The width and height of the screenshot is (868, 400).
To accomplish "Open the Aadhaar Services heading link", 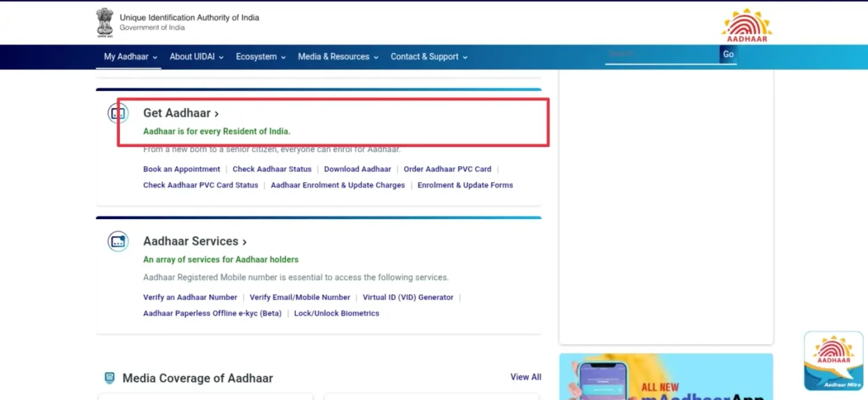I will click(x=195, y=241).
